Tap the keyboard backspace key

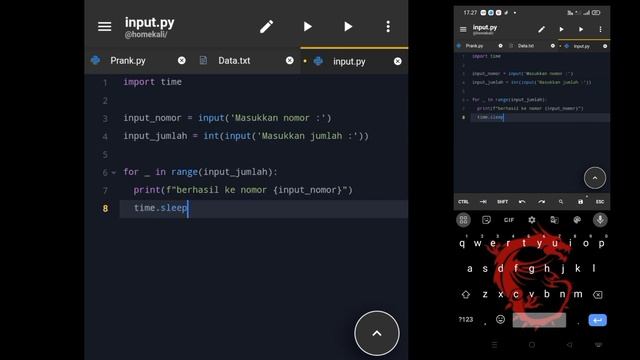[598, 295]
